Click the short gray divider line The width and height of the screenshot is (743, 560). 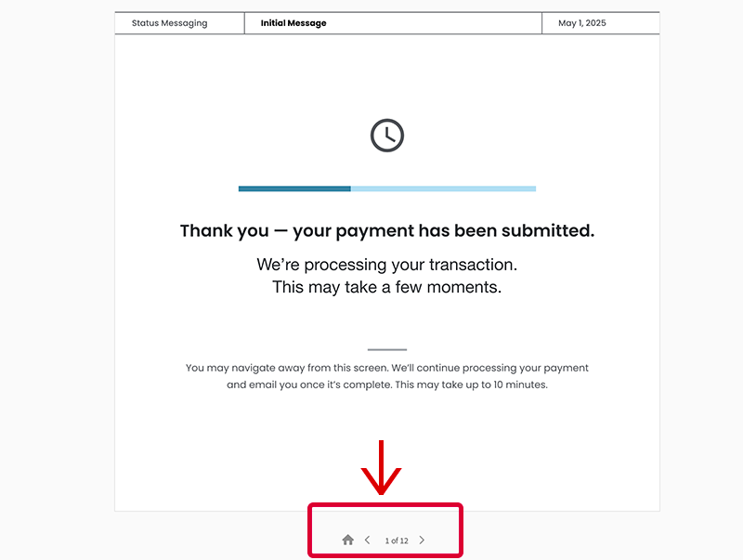(387, 349)
